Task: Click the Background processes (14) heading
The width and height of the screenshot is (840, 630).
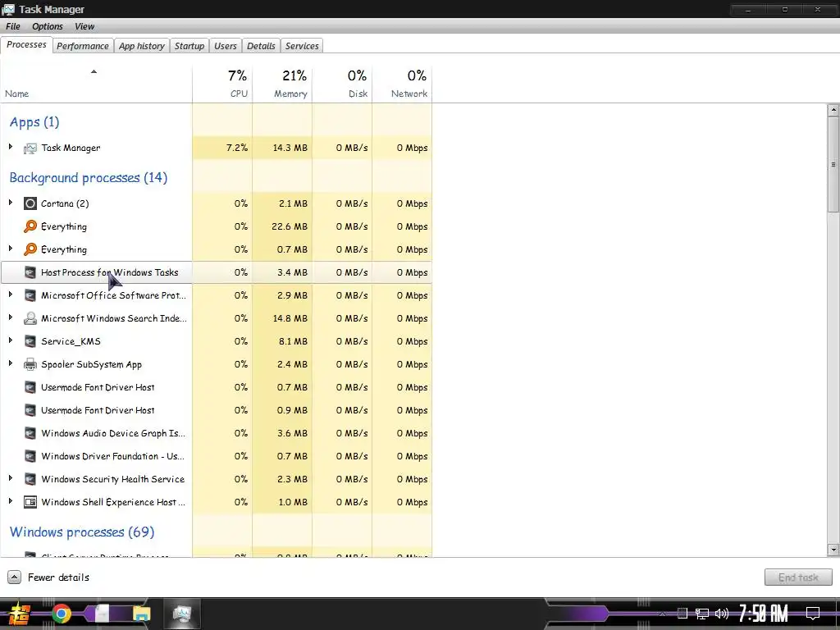Action: click(x=89, y=178)
